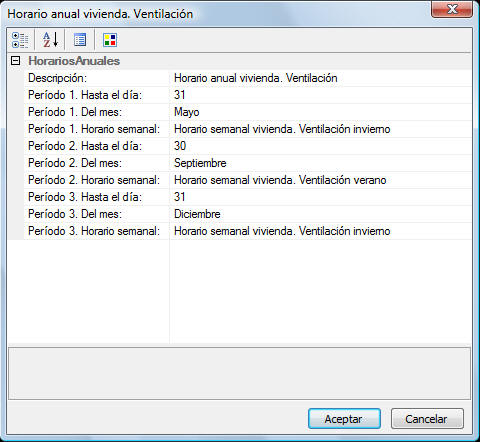Screen dimensions: 480x442
Task: Collapse the HorariosAnuales category
Action: pos(15,61)
